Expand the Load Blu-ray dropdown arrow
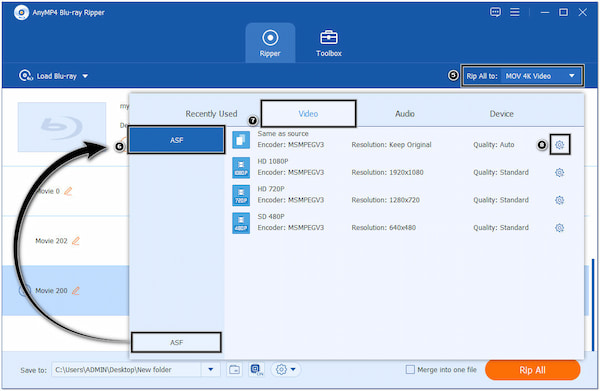The height and width of the screenshot is (391, 600). (x=85, y=76)
